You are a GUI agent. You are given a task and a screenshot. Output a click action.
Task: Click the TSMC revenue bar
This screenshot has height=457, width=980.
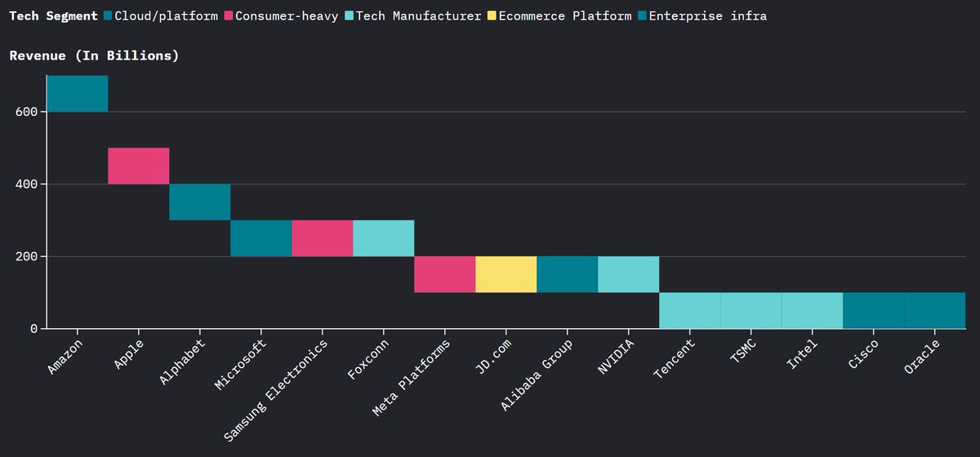(x=751, y=310)
